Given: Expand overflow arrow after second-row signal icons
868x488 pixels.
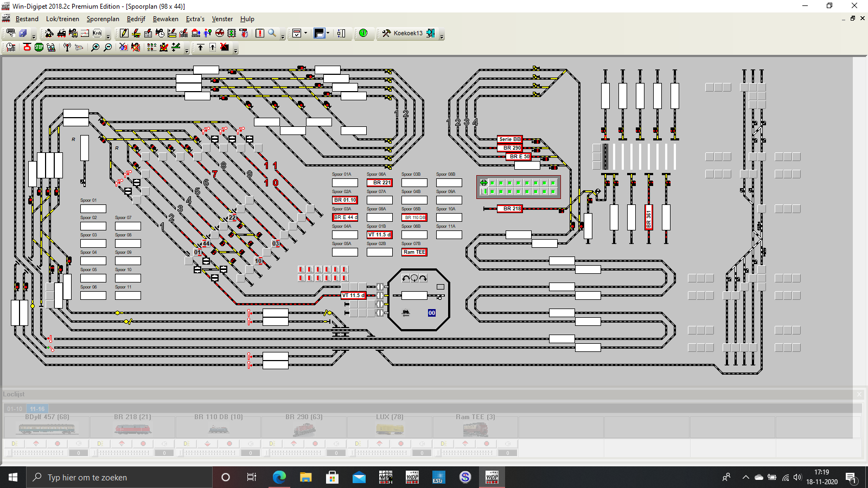Looking at the screenshot, I should (x=187, y=51).
